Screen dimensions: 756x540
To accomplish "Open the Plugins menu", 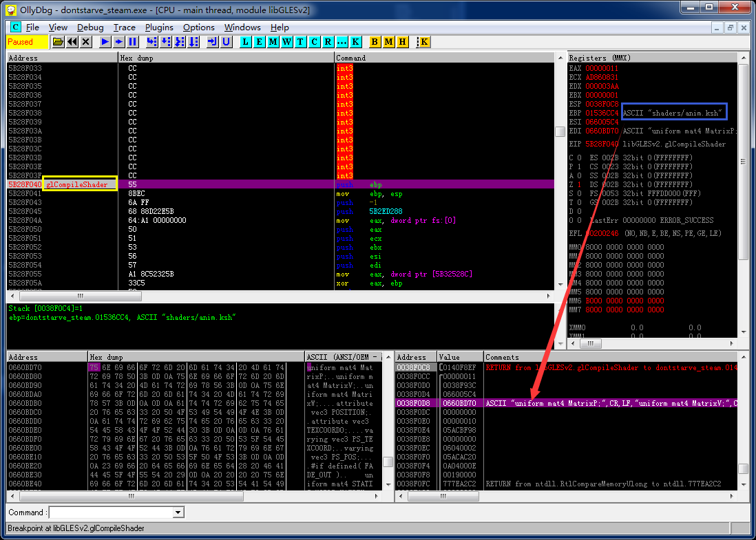I will tap(159, 28).
